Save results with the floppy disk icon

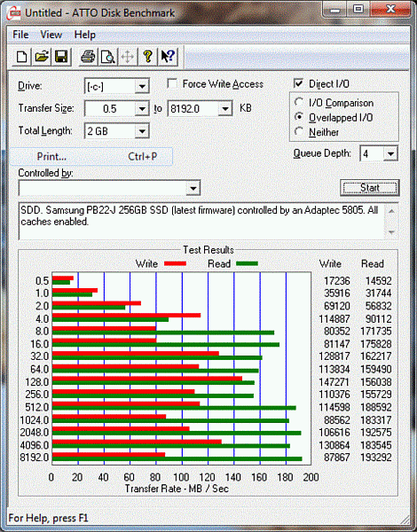point(61,57)
